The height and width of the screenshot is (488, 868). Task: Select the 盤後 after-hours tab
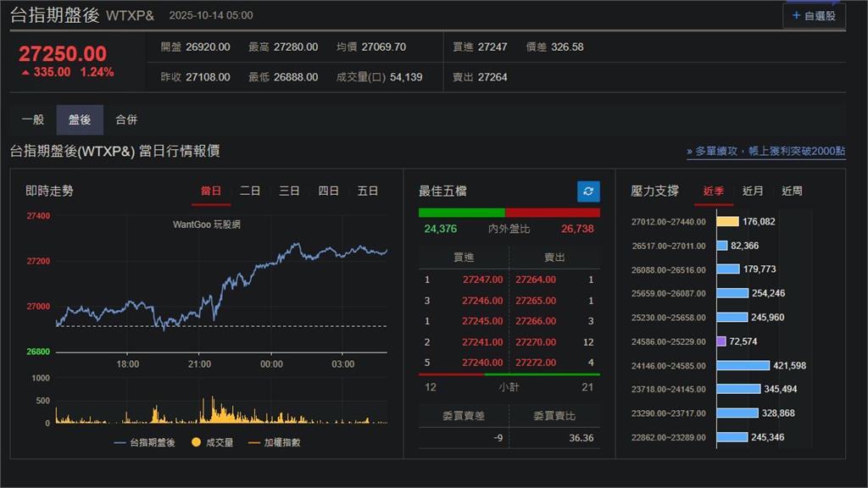click(80, 120)
